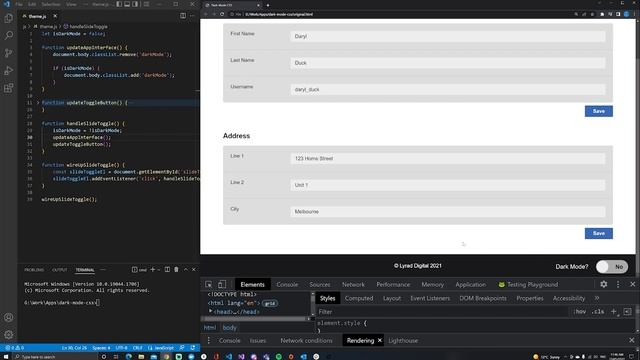The height and width of the screenshot is (360, 640).
Task: Open File Explorer from the taskbar
Action: (141, 356)
